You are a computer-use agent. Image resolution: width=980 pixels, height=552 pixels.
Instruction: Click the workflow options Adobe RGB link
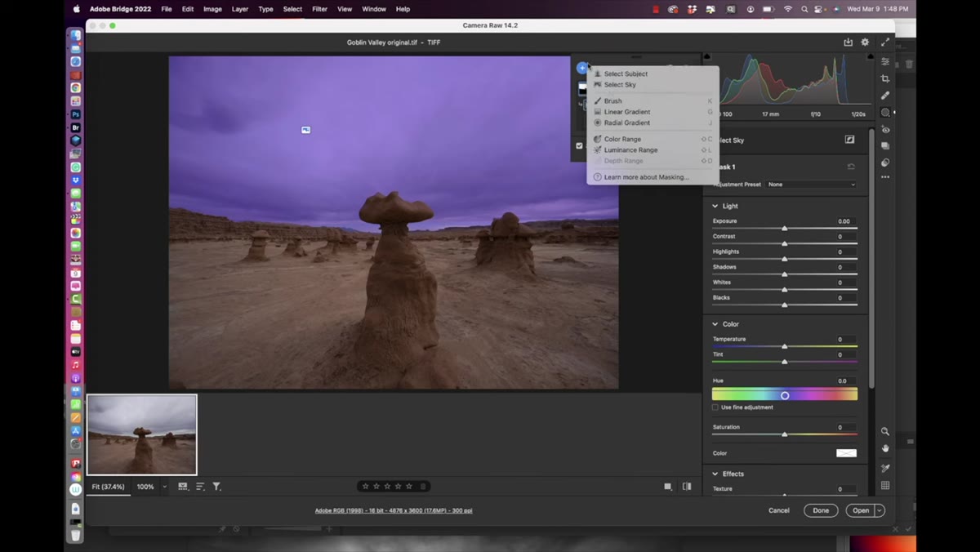[x=394, y=510]
